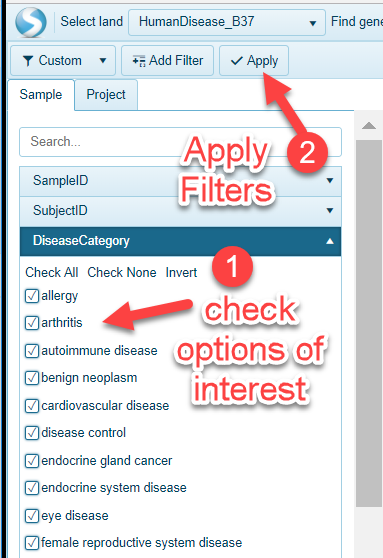Switch to the Project tab

[106, 95]
